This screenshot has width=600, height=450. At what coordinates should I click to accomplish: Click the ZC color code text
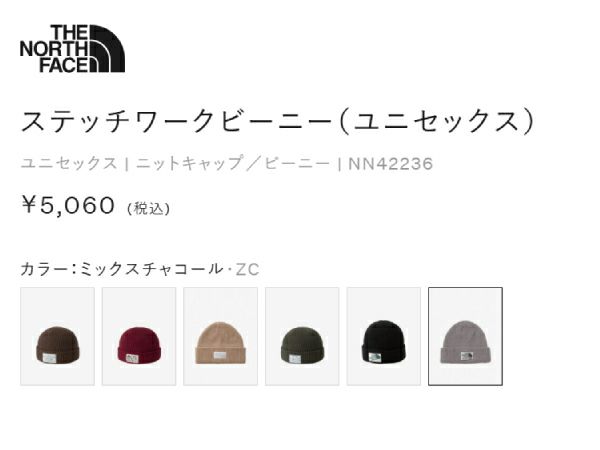click(x=248, y=269)
